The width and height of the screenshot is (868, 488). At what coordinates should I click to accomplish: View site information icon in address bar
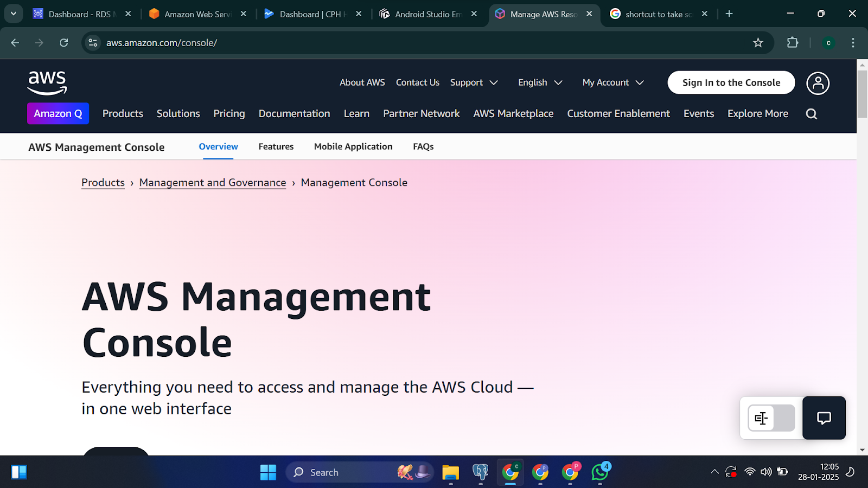93,43
